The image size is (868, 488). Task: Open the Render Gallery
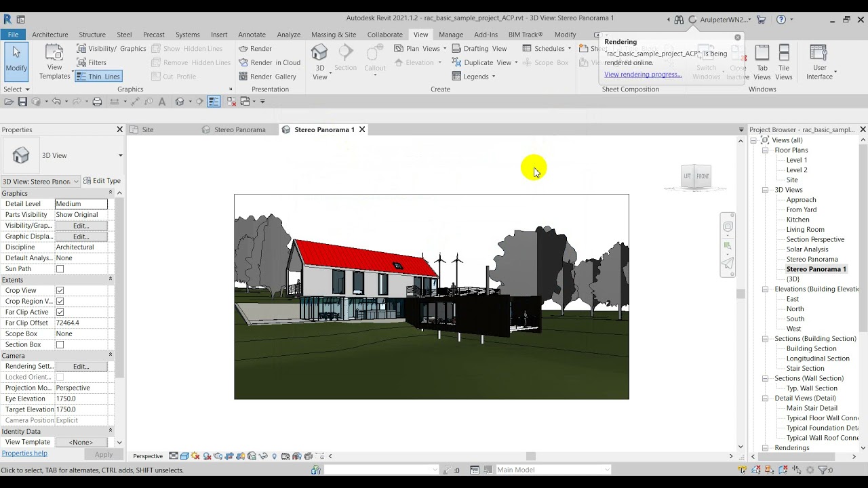268,77
